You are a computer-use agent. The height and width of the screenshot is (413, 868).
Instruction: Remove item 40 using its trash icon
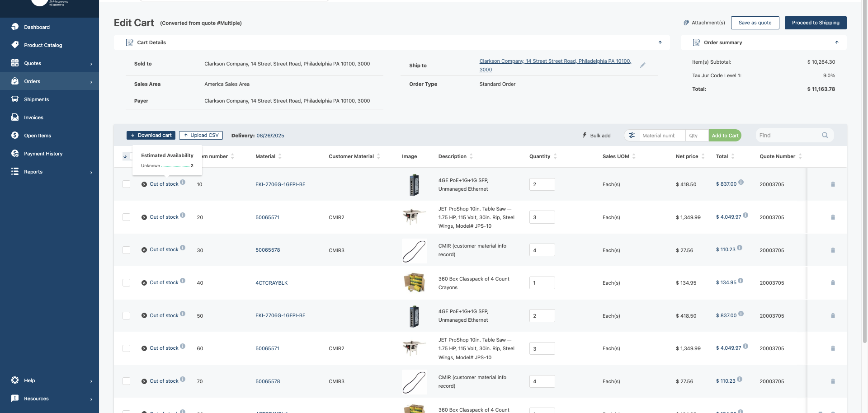click(833, 283)
